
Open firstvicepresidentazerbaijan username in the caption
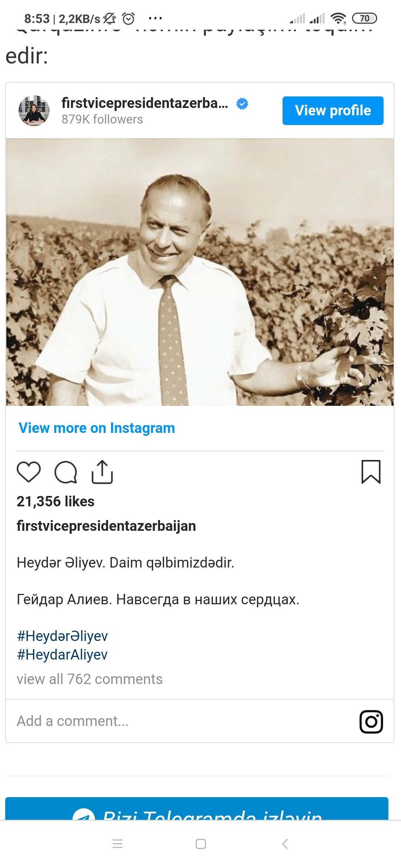pos(106,526)
